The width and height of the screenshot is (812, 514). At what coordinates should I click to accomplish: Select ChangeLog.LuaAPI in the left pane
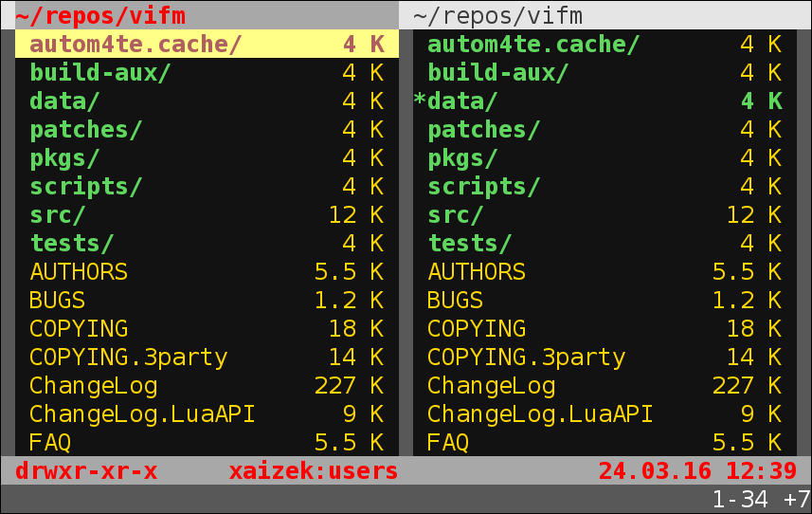click(x=207, y=414)
